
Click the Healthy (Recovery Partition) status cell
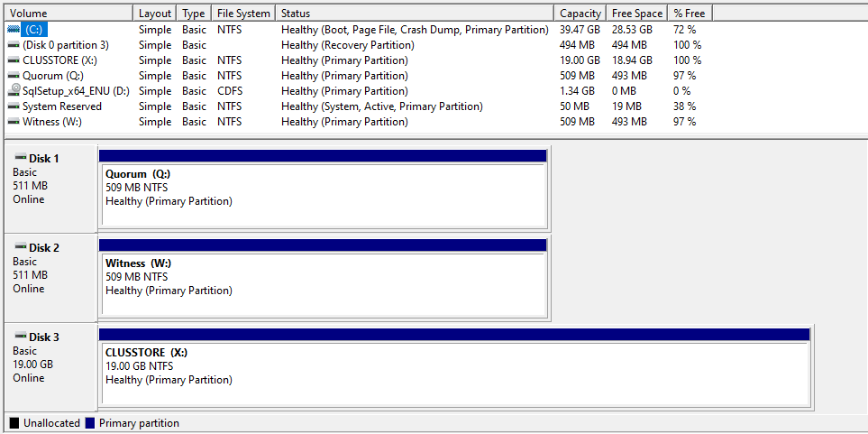pos(348,45)
